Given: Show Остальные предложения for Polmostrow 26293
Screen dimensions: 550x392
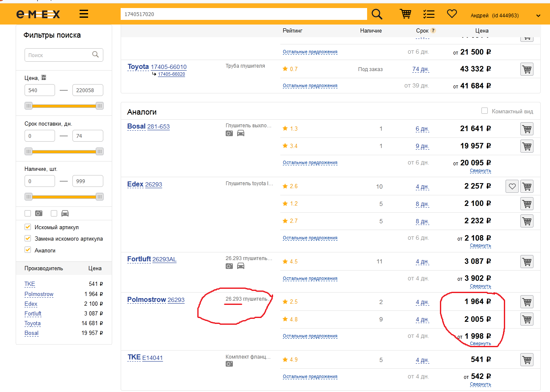Looking at the screenshot, I should [x=310, y=336].
